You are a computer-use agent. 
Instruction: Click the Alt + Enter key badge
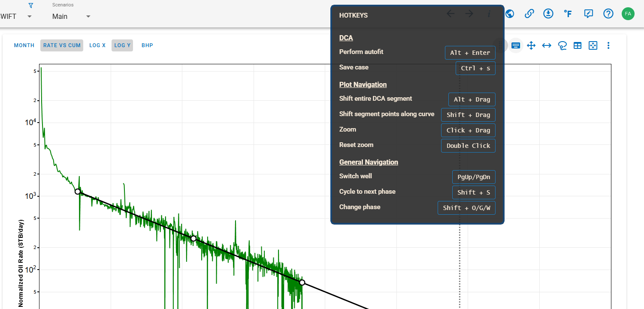coord(470,53)
